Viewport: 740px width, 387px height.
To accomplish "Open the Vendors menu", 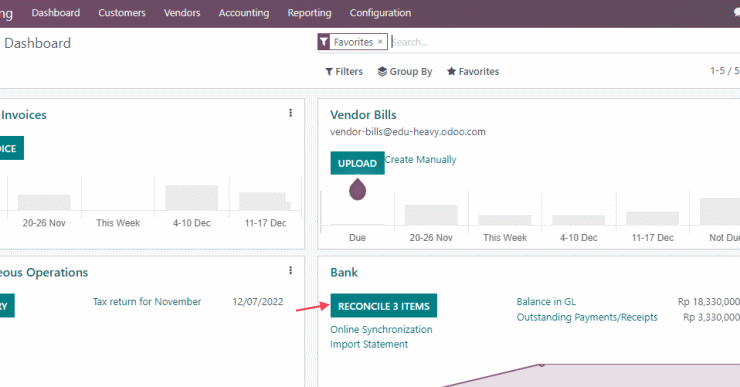I will click(x=182, y=13).
